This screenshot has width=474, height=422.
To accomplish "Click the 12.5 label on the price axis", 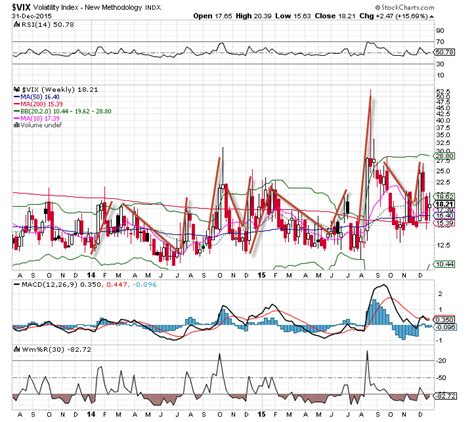I will (442, 245).
